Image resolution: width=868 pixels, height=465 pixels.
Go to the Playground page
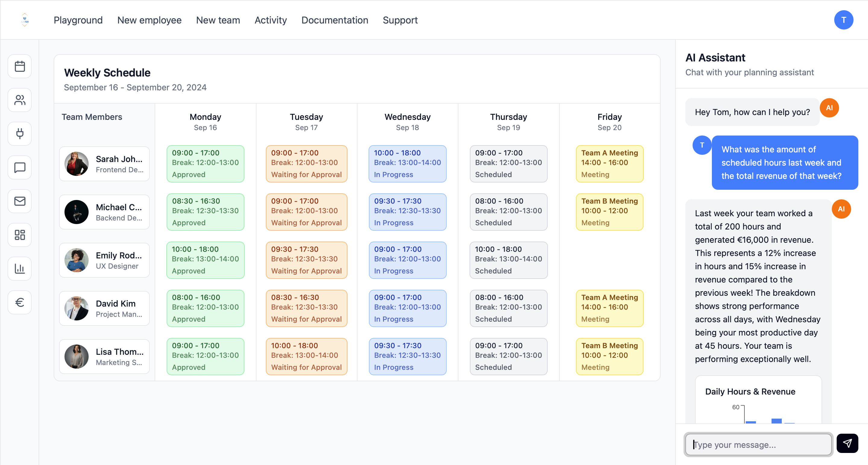tap(78, 20)
